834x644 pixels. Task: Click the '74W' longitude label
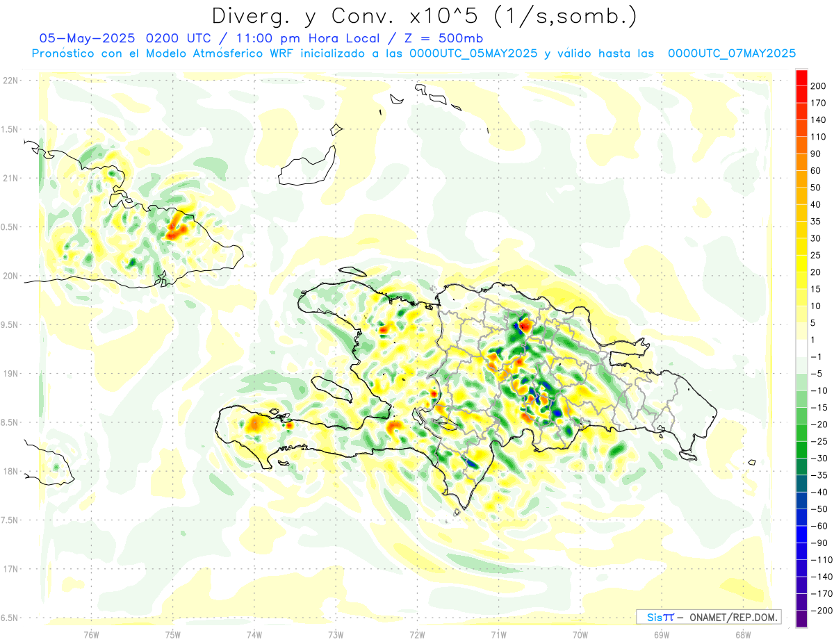click(254, 634)
